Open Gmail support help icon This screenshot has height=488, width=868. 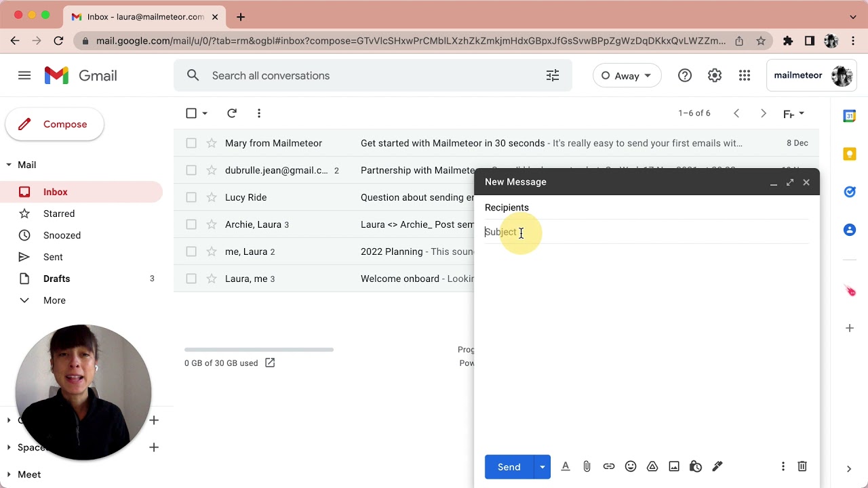(x=685, y=75)
